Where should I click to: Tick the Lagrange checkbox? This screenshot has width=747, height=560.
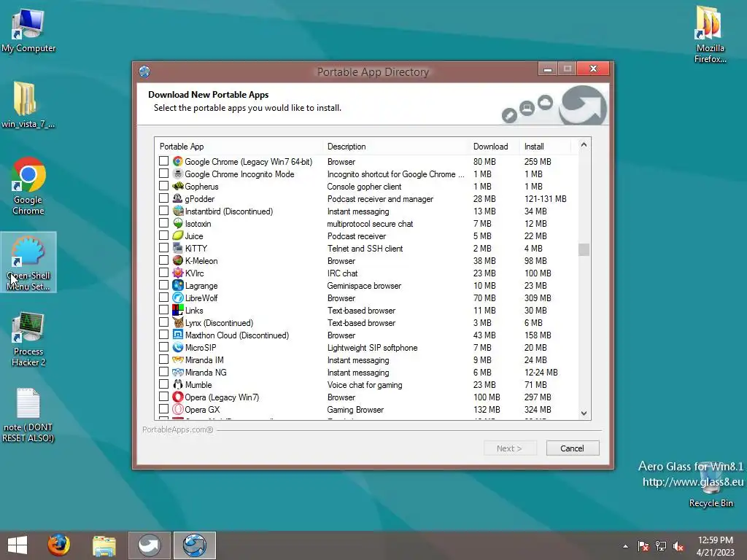point(163,285)
